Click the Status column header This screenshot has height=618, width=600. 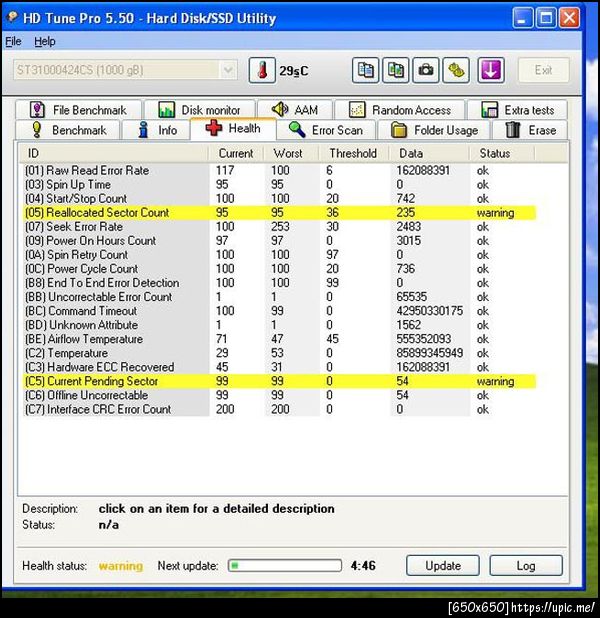(502, 153)
